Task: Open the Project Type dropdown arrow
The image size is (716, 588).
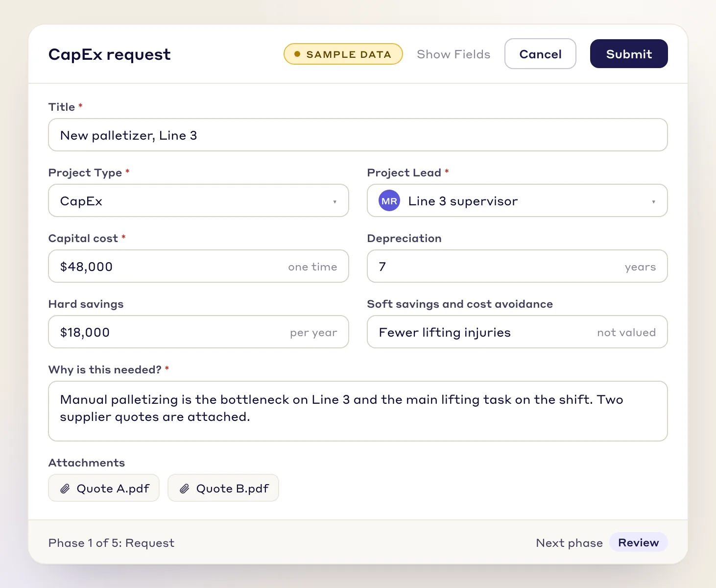Action: 335,201
